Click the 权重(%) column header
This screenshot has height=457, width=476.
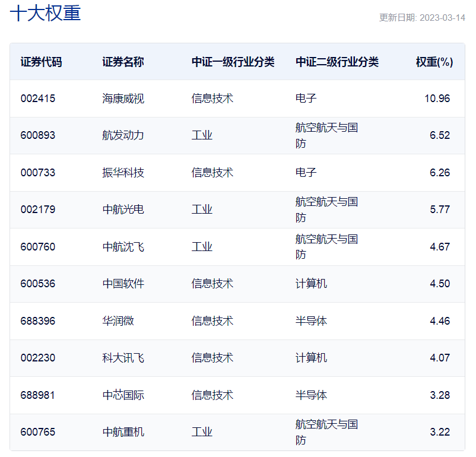point(434,62)
